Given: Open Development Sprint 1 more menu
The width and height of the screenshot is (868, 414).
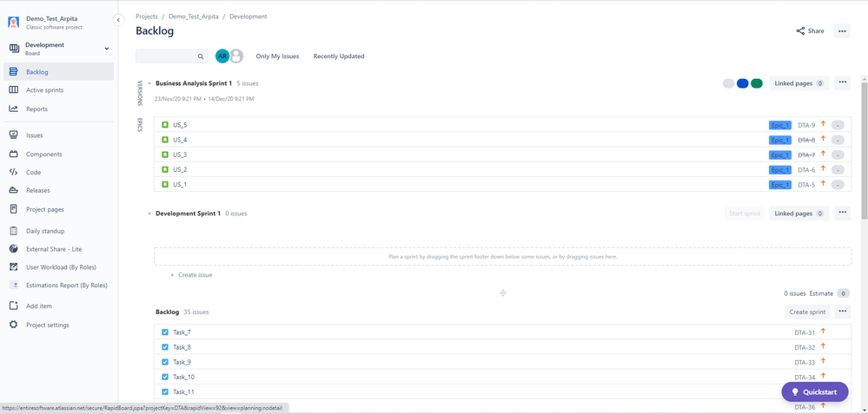Looking at the screenshot, I should pyautogui.click(x=843, y=213).
